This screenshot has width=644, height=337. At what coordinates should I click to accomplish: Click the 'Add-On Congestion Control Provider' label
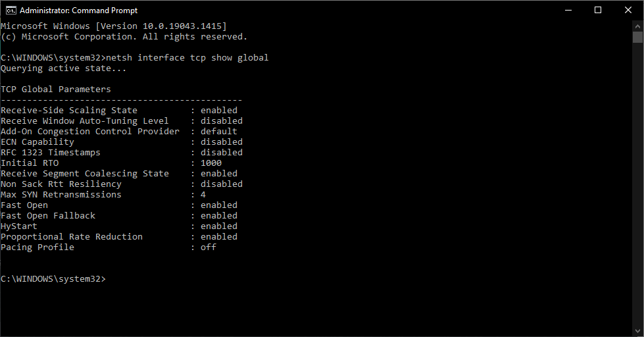pos(90,132)
